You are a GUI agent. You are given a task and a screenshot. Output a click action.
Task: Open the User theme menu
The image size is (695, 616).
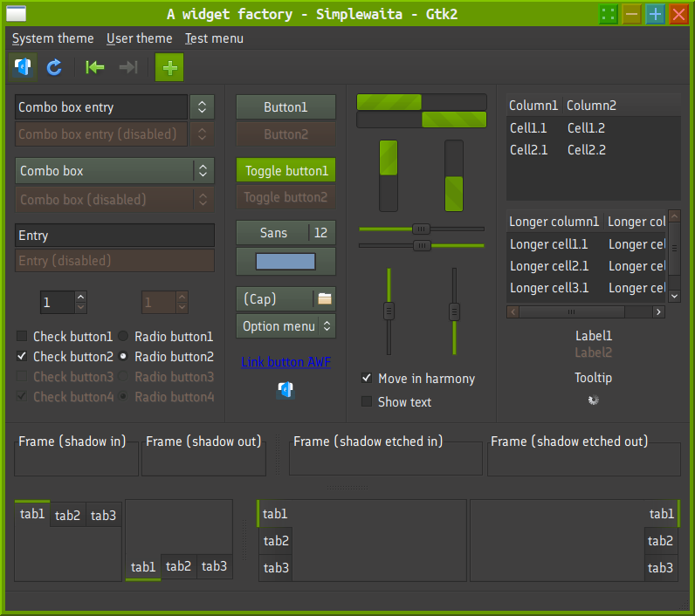139,38
